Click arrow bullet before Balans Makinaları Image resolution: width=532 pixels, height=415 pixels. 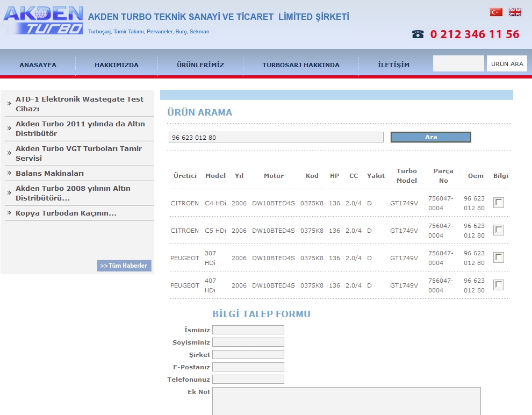[10, 173]
